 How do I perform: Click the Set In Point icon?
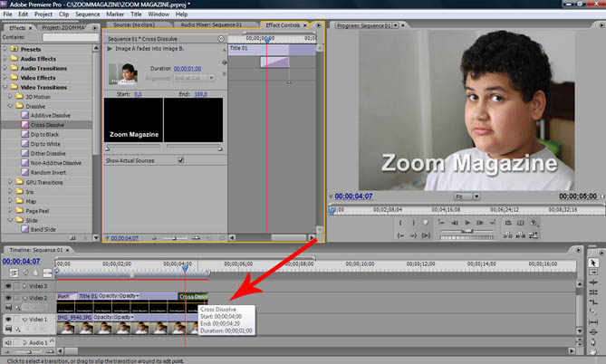click(400, 222)
